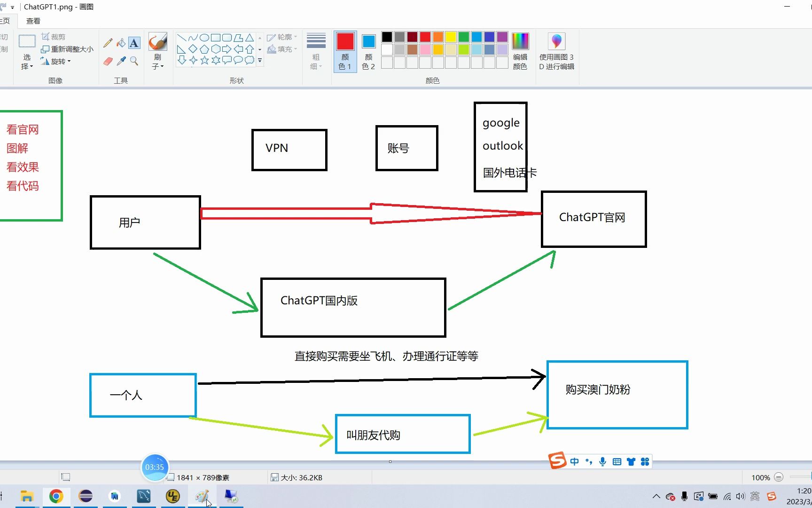This screenshot has width=812, height=508.
Task: Choose the Oval shape
Action: pyautogui.click(x=204, y=38)
